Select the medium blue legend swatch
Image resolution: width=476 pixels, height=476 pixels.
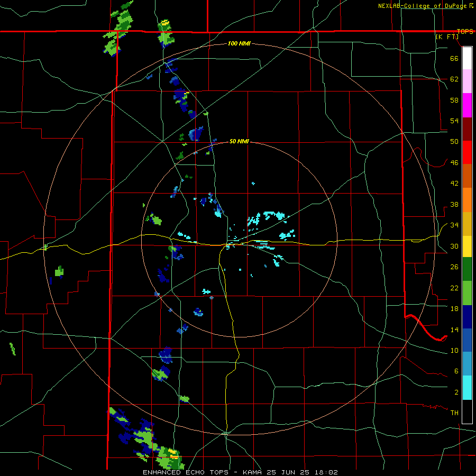pyautogui.click(x=467, y=340)
